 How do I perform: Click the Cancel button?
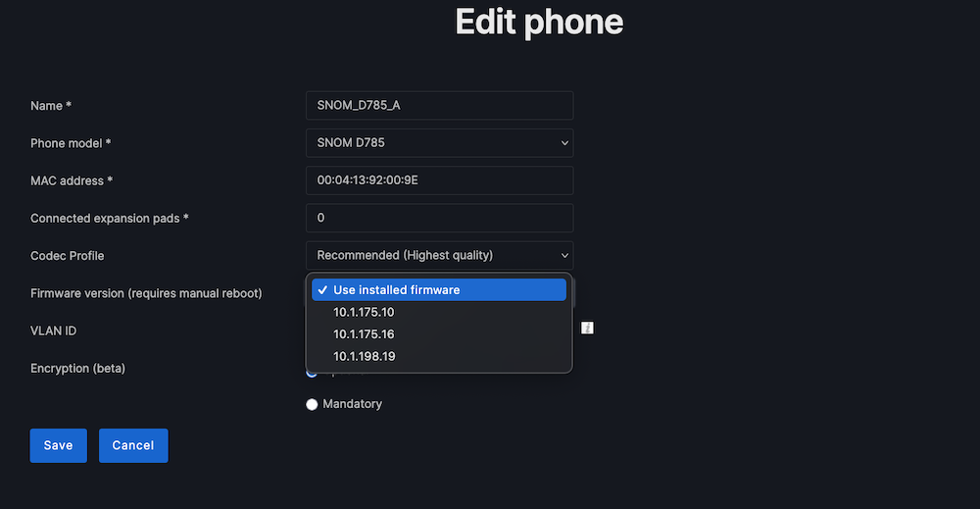point(133,445)
